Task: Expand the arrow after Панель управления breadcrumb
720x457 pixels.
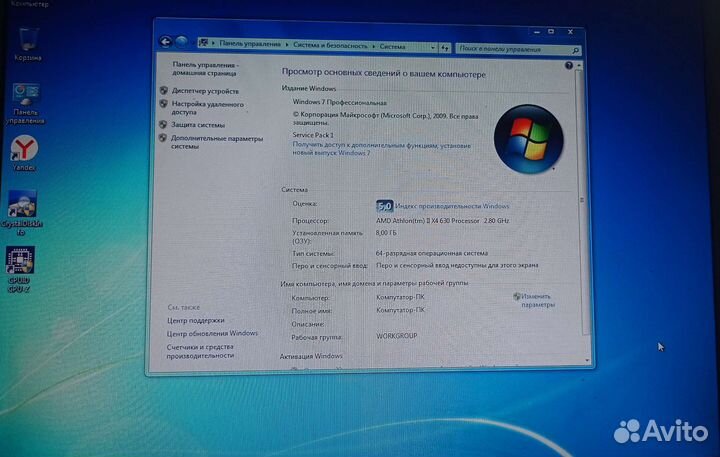Action: point(287,45)
